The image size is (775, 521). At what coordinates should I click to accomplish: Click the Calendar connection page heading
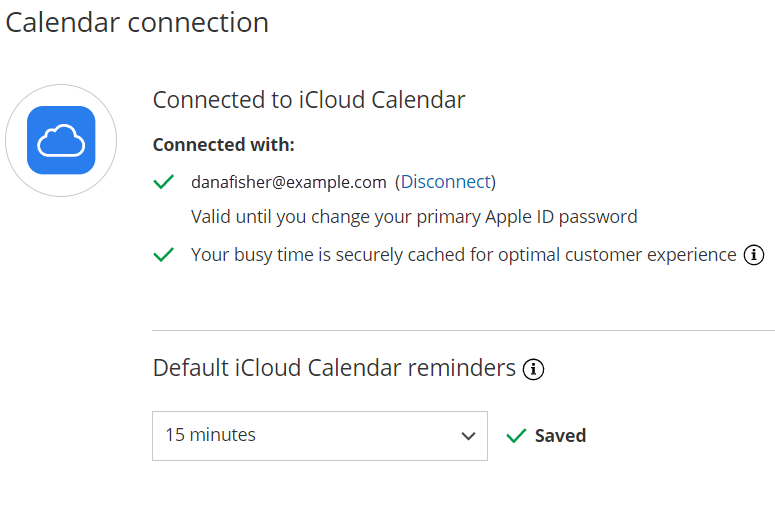(x=137, y=22)
